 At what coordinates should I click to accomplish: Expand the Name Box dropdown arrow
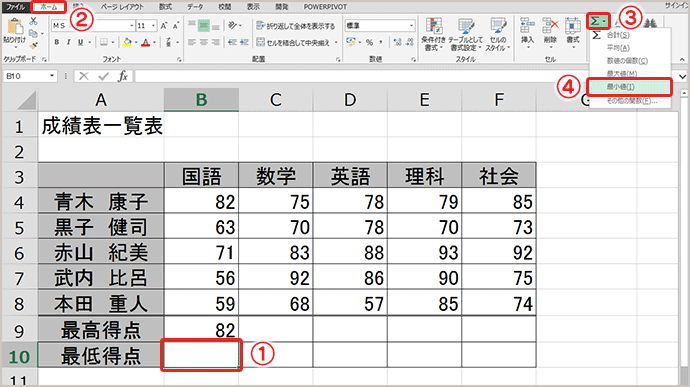tap(52, 76)
